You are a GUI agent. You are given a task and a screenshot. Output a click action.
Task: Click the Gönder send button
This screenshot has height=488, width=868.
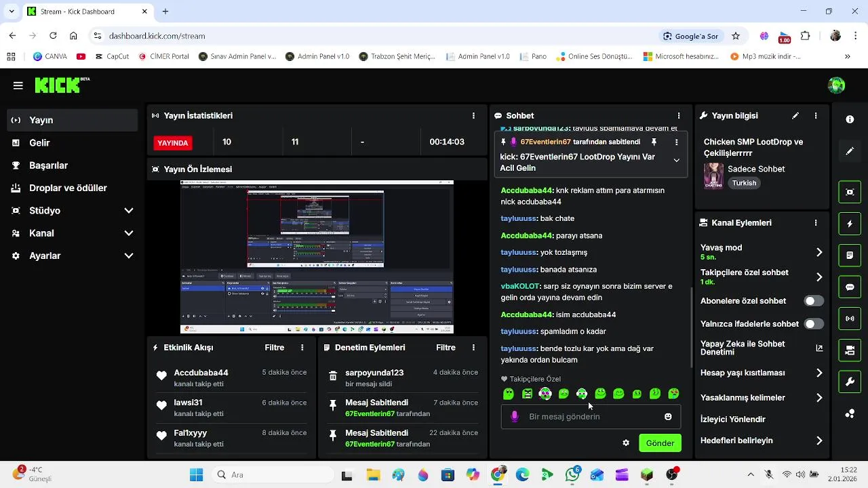click(660, 443)
